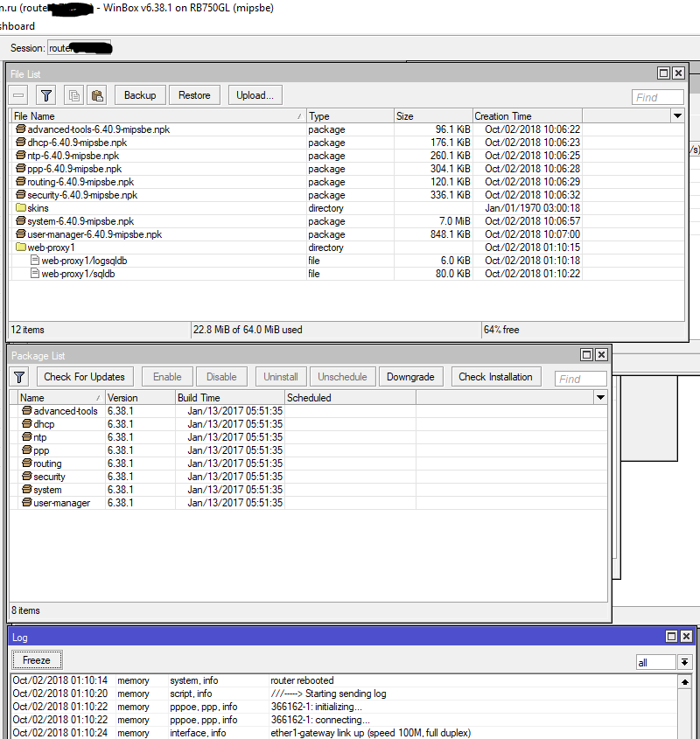
Task: Click Check For Updates button
Action: (84, 377)
